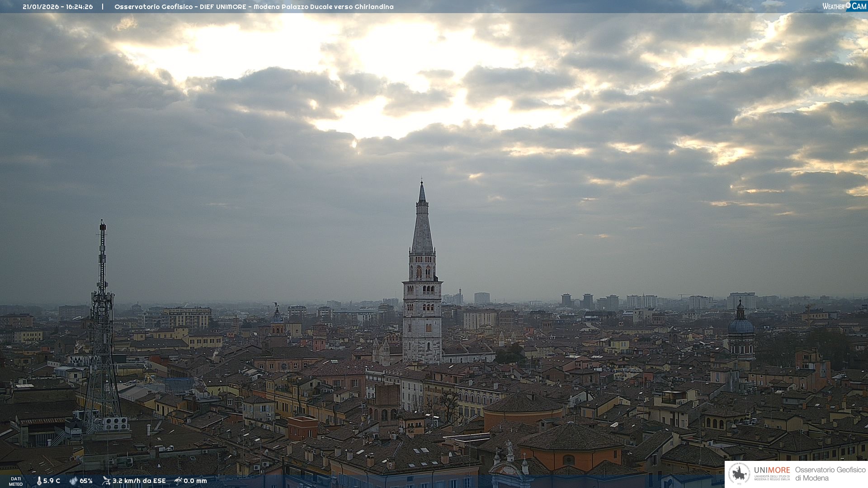Click the lattice radio antenna tower top

(x=103, y=225)
